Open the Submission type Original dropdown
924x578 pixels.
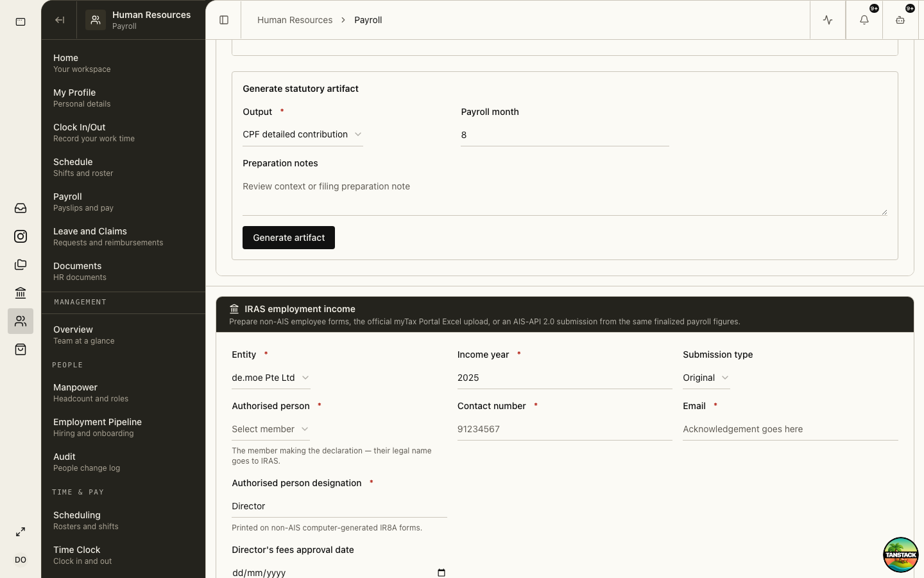[706, 378]
